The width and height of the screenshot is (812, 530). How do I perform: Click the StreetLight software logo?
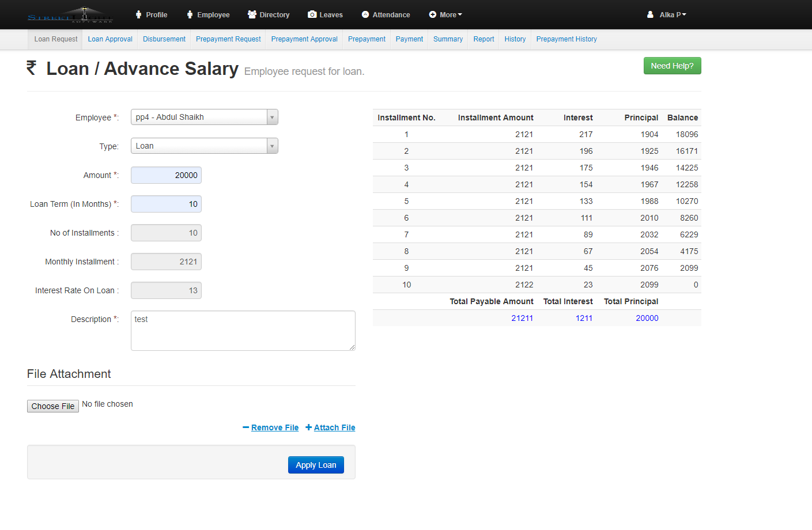coord(70,15)
